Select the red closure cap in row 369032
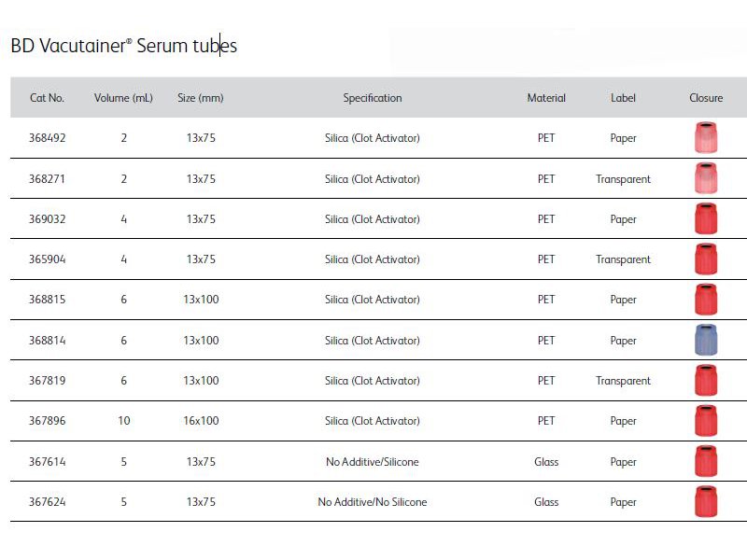The height and width of the screenshot is (560, 747). [x=706, y=218]
